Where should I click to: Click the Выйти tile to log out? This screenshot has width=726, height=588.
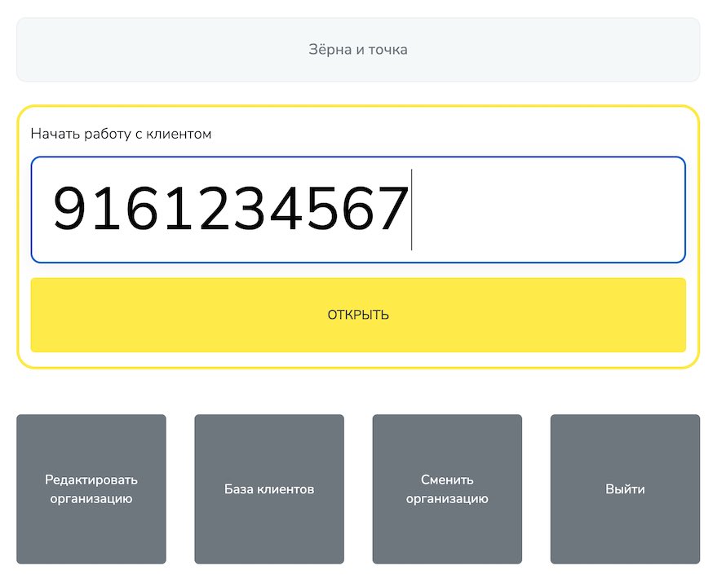pyautogui.click(x=625, y=489)
